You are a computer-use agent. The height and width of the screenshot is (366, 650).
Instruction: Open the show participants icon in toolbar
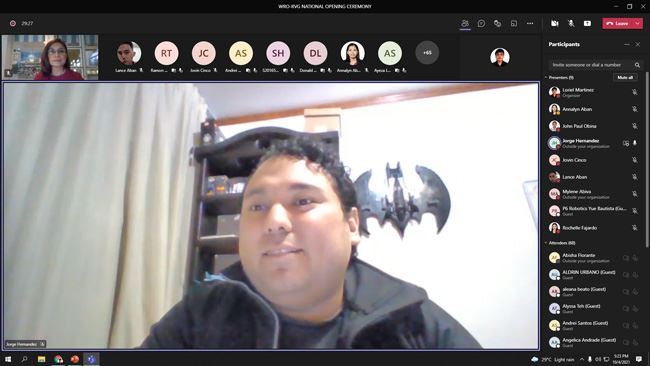(465, 24)
